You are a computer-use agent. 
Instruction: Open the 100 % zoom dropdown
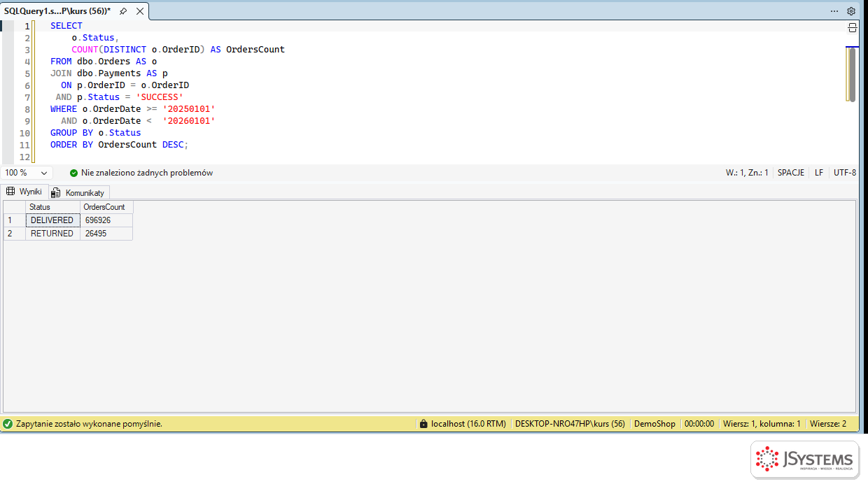coord(27,173)
